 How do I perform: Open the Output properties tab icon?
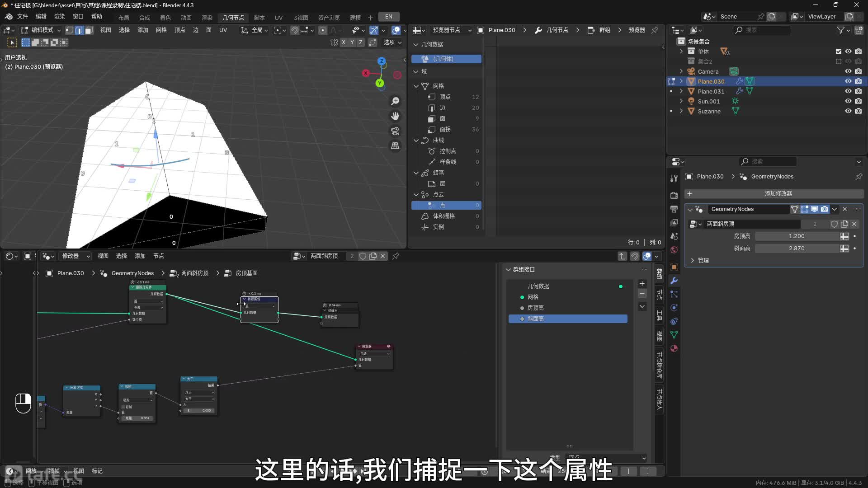[674, 209]
